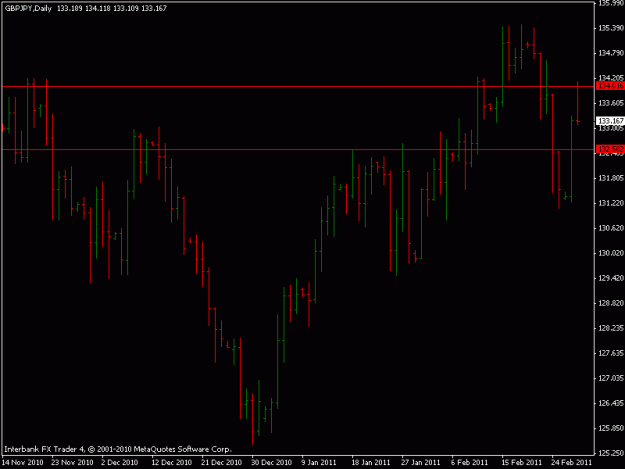Click the date label 24 Feb 2011
Image resolution: width=625 pixels, height=469 pixels.
coord(572,462)
